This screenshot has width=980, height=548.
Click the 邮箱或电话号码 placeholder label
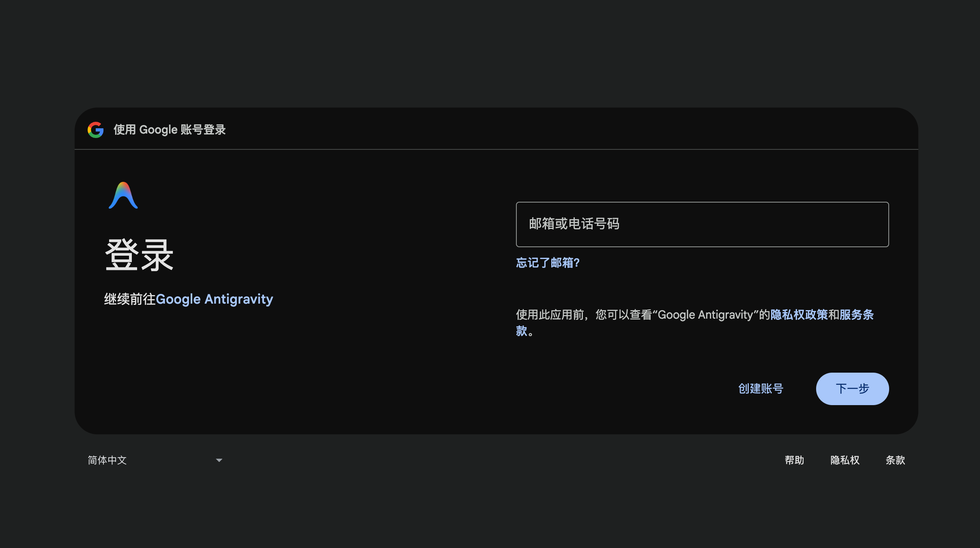coord(574,224)
